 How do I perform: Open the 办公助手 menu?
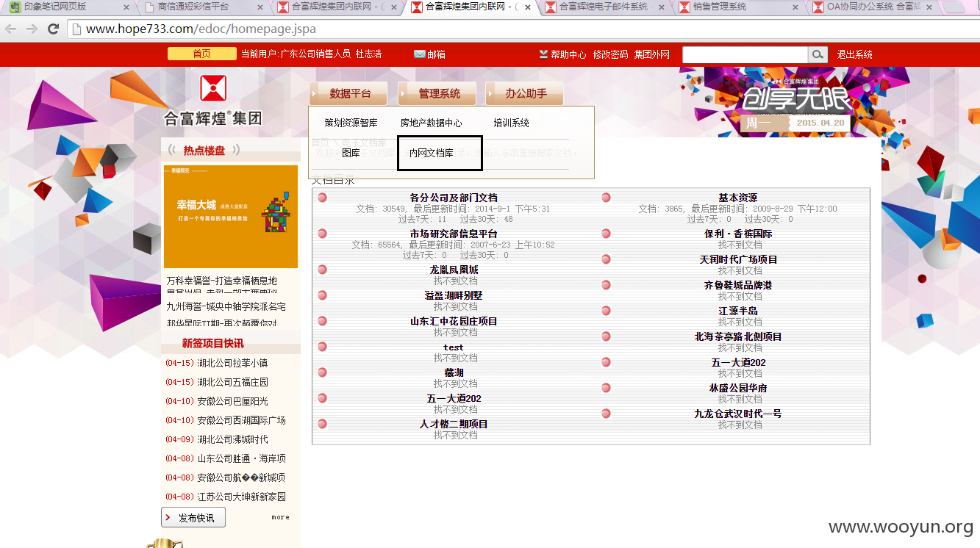(524, 93)
